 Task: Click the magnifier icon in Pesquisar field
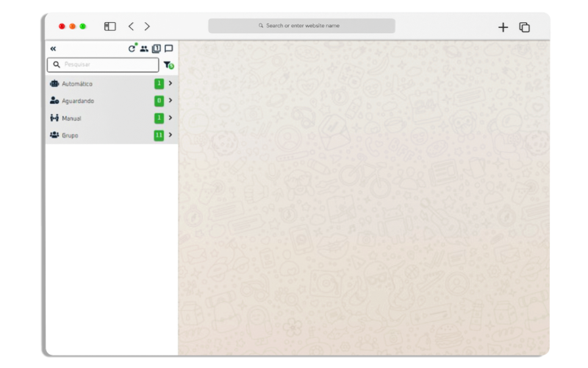(57, 65)
